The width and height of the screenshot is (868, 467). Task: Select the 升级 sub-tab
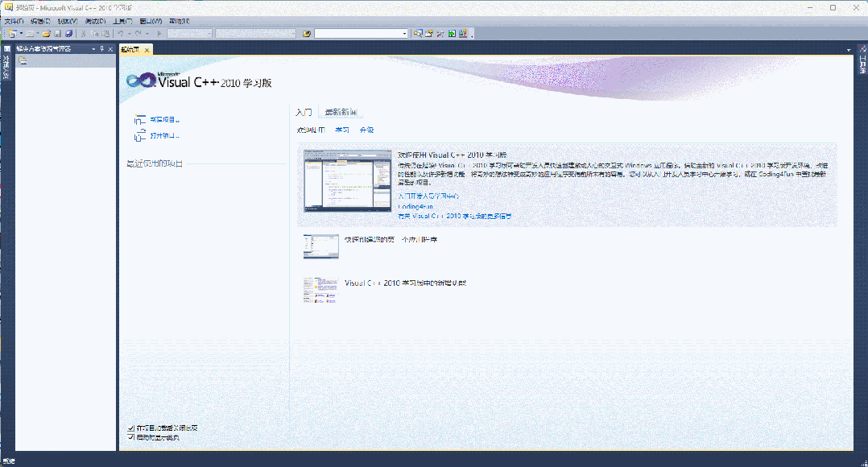pyautogui.click(x=366, y=130)
